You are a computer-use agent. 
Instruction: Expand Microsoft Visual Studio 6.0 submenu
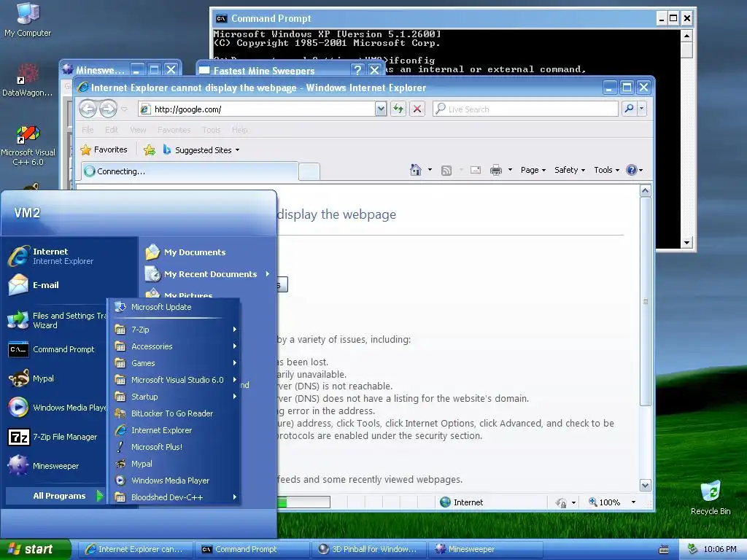(174, 380)
